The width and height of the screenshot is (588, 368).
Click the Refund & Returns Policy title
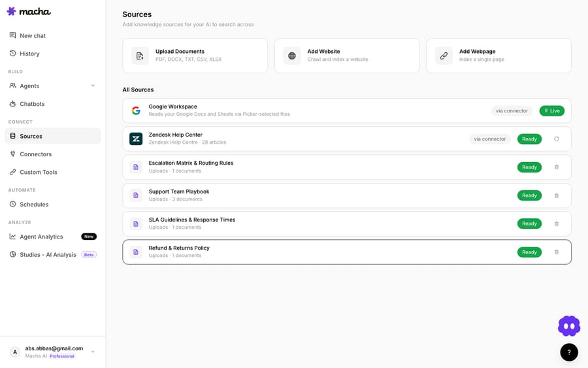[x=179, y=248]
